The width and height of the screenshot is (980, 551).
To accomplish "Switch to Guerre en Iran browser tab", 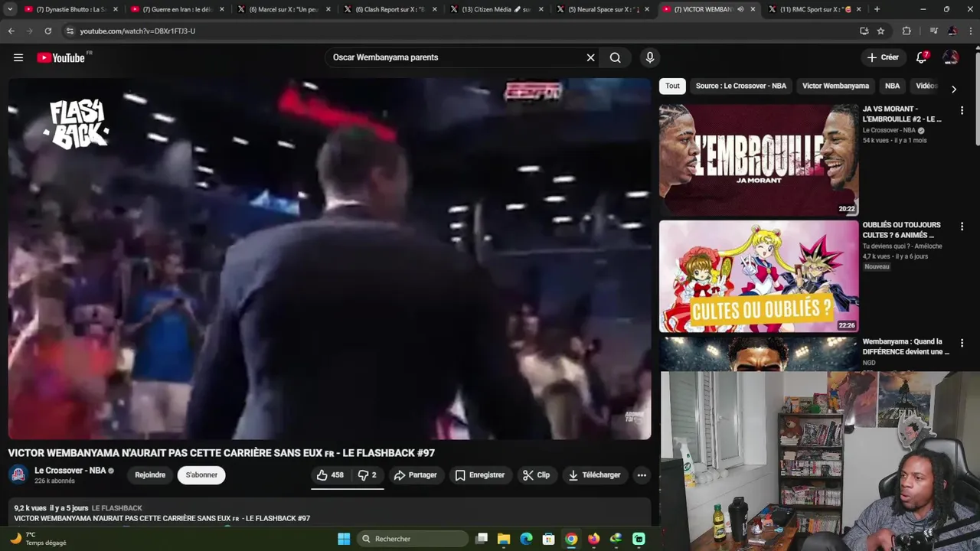I will click(x=178, y=9).
